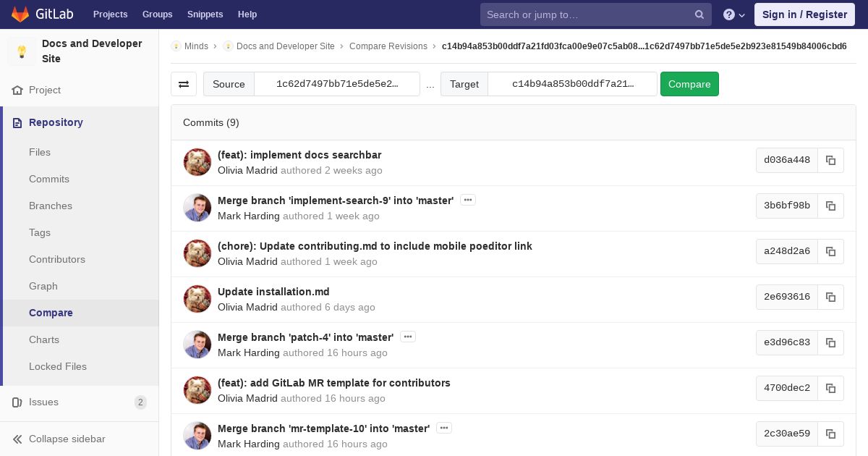This screenshot has height=456, width=868.
Task: Go to Branches in the Repository sidebar
Action: [x=51, y=206]
